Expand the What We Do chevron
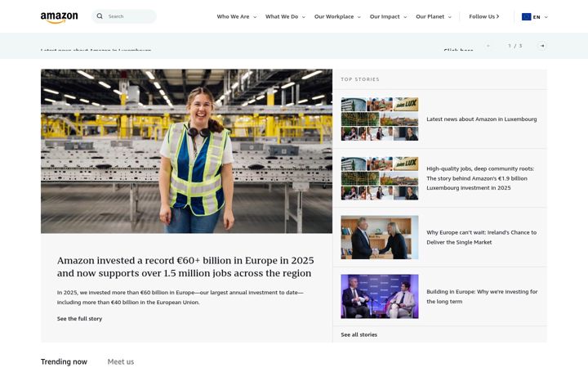Screen dimensions: 588x368 (x=304, y=17)
